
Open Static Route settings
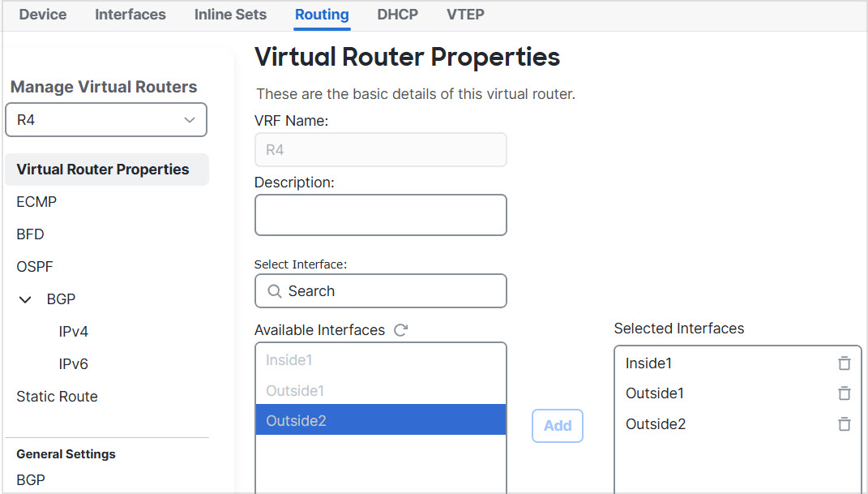[x=57, y=396]
